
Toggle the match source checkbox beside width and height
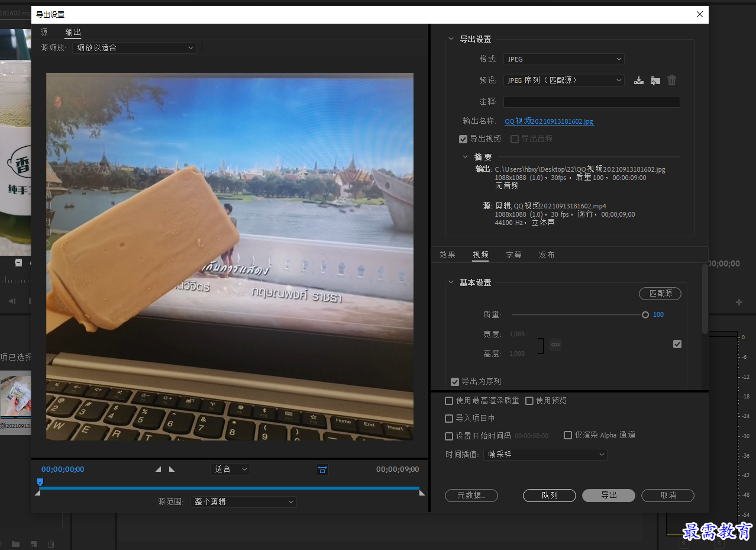[677, 344]
